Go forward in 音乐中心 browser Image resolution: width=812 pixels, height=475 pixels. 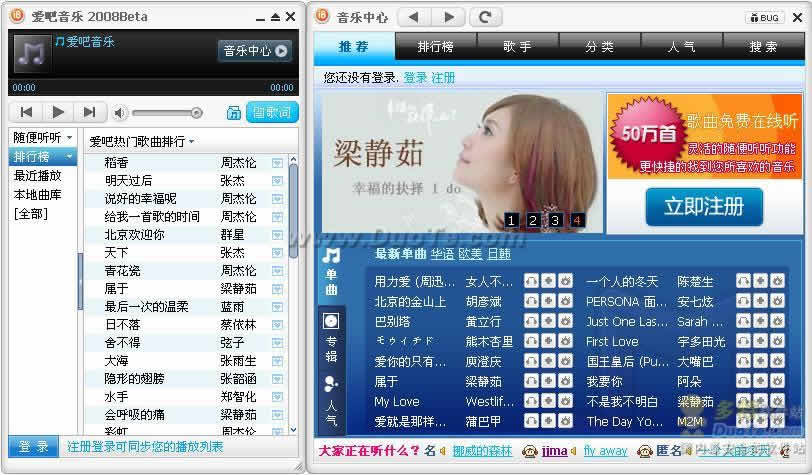click(x=448, y=17)
